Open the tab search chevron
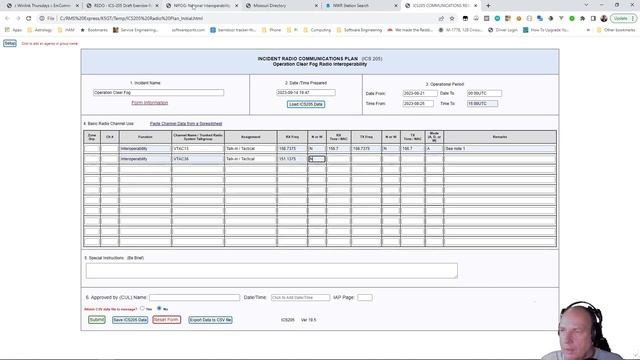The height and width of the screenshot is (360, 640). pyautogui.click(x=587, y=5)
